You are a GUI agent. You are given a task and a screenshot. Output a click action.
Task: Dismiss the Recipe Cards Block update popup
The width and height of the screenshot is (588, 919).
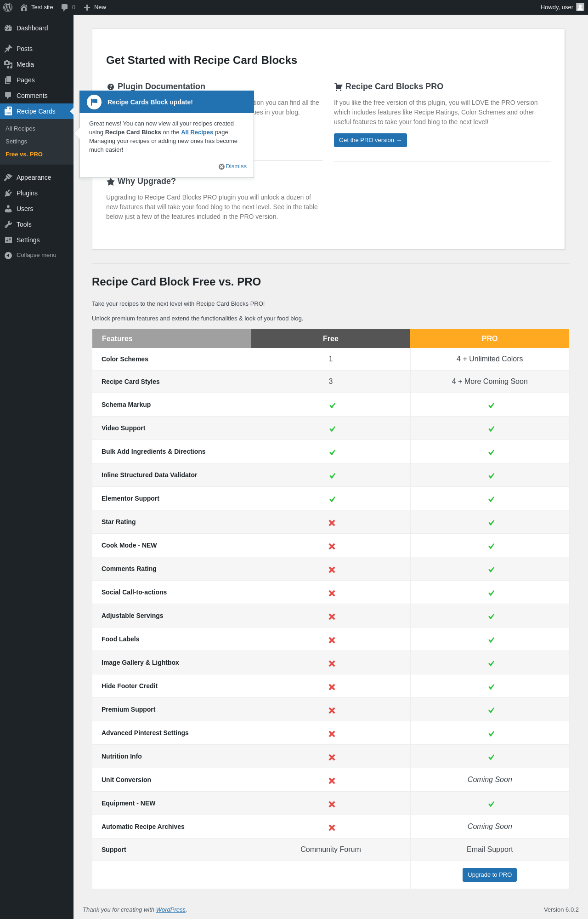pyautogui.click(x=233, y=166)
